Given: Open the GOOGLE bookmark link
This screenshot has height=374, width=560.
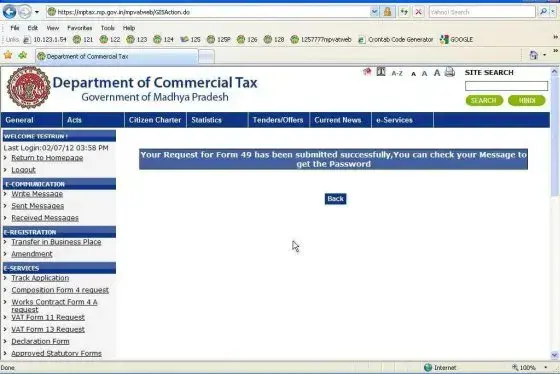Looking at the screenshot, I should tap(457, 40).
